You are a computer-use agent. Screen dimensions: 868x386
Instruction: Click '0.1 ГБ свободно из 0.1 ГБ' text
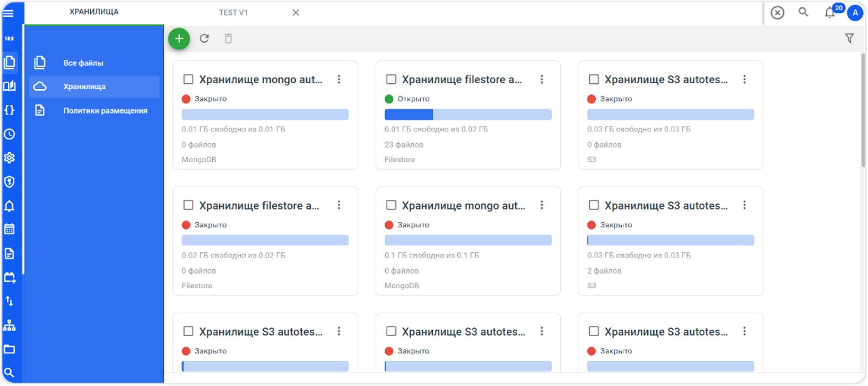pos(432,255)
